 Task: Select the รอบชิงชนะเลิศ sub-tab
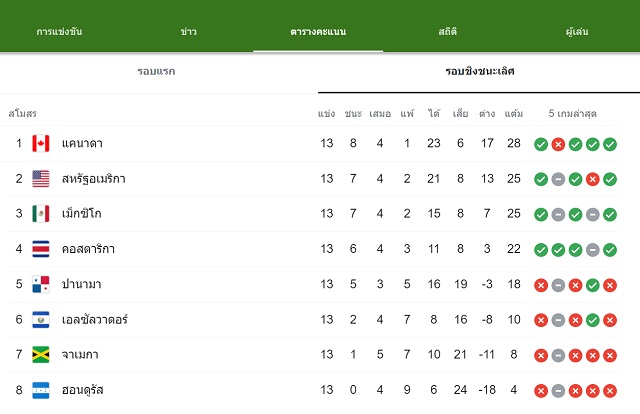tap(480, 71)
